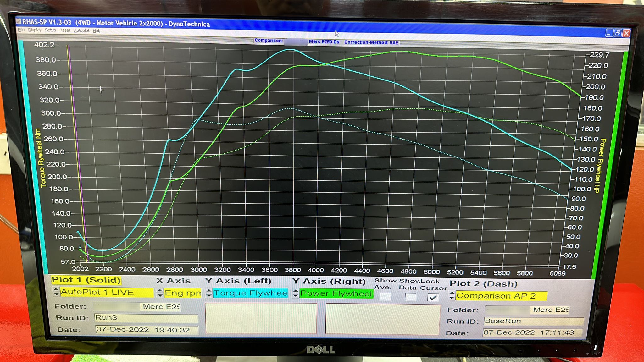The width and height of the screenshot is (644, 362).
Task: Select the Torque Flywheel left axis field
Action: (x=250, y=293)
